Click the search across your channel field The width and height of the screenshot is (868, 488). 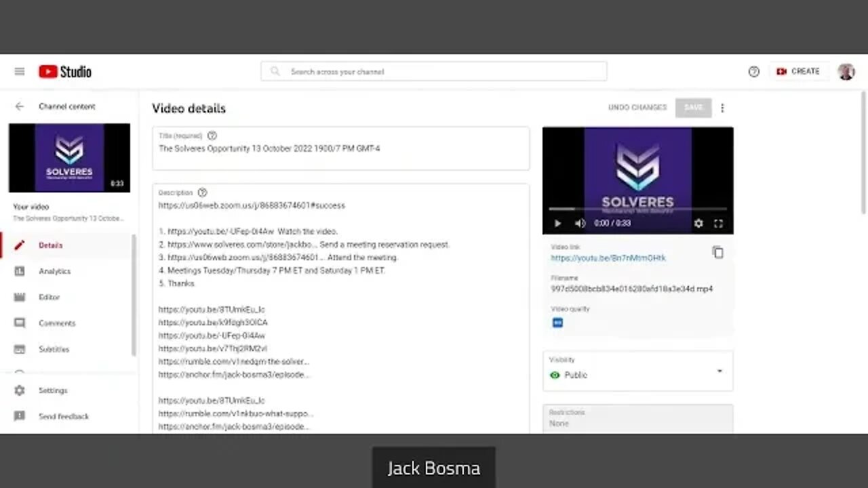[x=434, y=71]
